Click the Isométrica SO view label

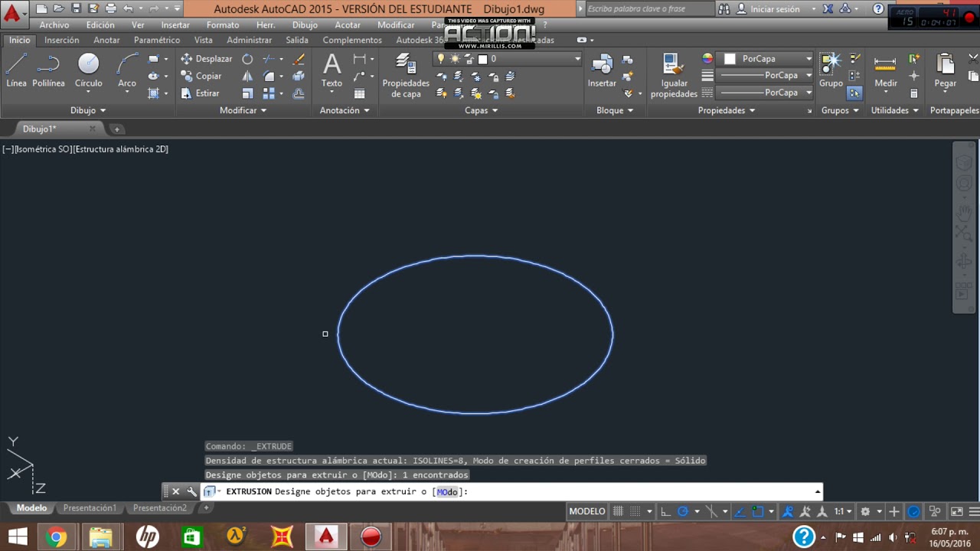point(43,149)
